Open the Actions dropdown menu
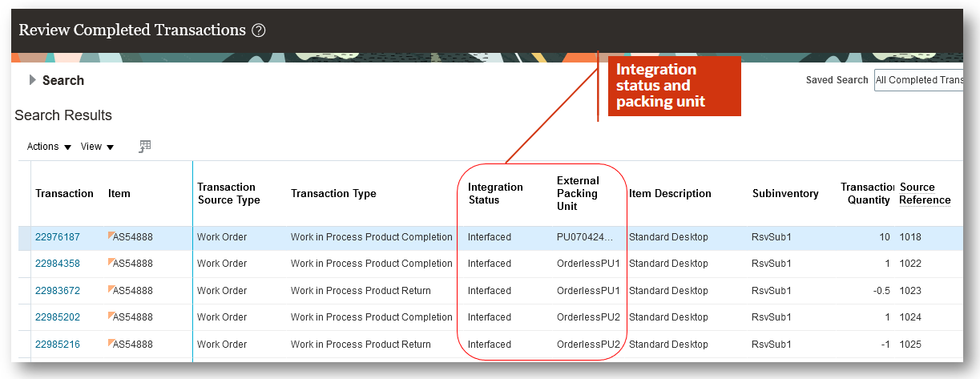Screen dimensions: 980x379 click(49, 147)
